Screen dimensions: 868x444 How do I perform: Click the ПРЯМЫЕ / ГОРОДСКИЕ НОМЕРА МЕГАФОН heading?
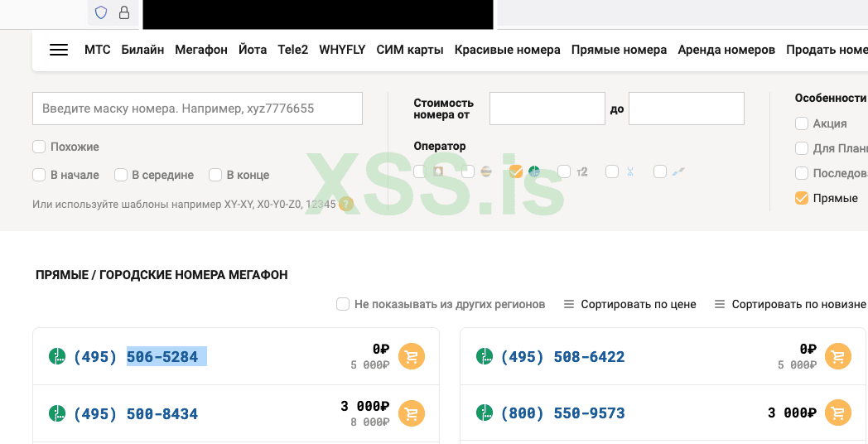tap(162, 275)
